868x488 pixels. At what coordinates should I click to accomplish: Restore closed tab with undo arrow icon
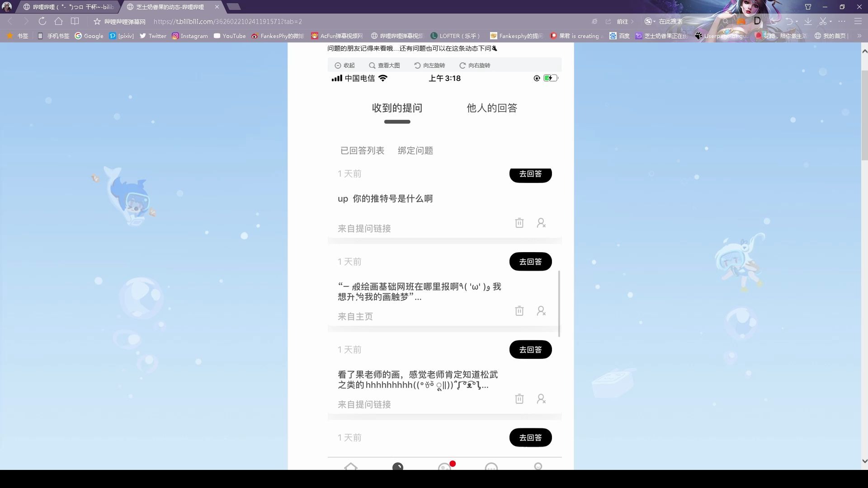click(x=789, y=21)
